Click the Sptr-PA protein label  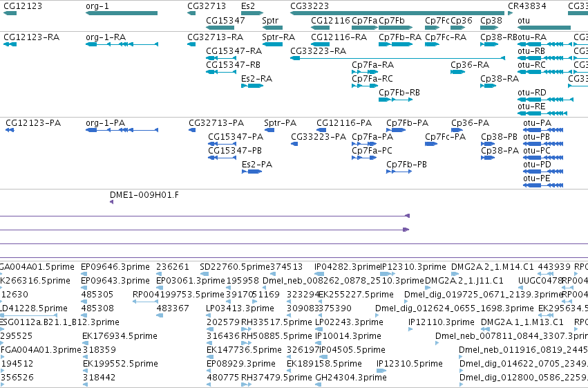tap(280, 123)
